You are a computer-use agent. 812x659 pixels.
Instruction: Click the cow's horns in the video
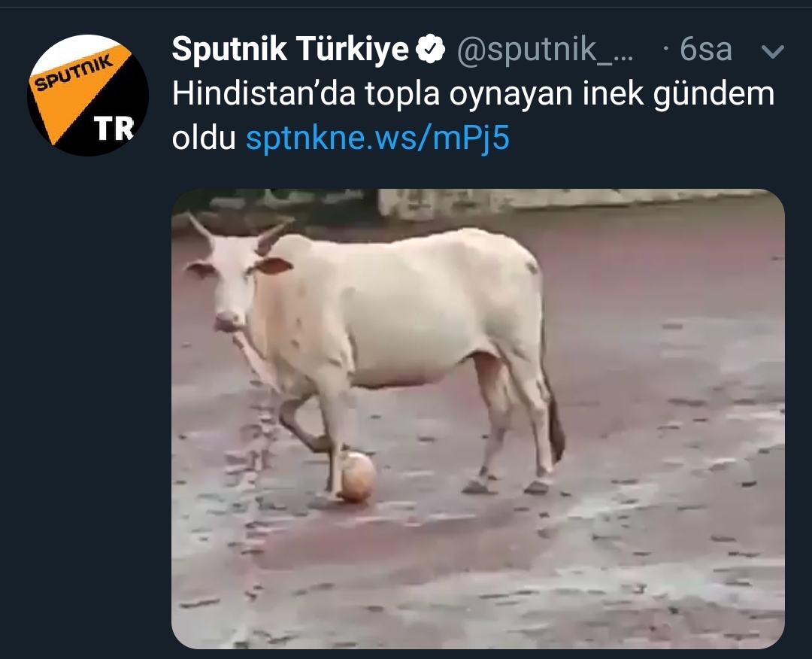point(238,233)
